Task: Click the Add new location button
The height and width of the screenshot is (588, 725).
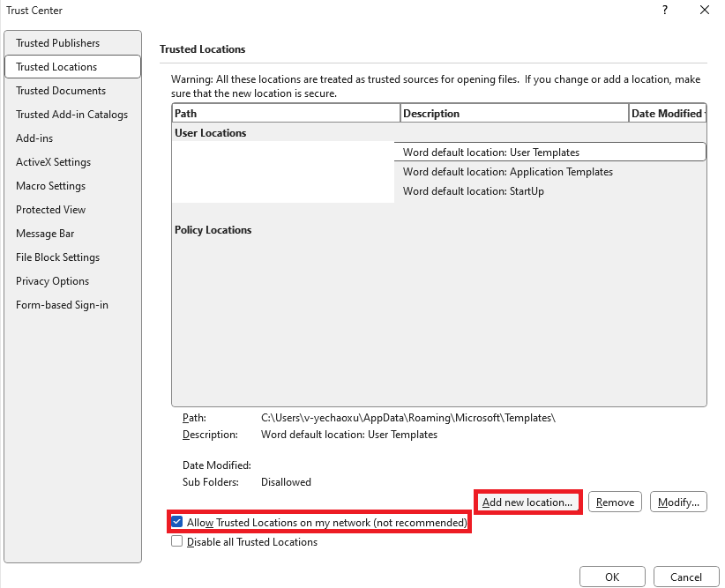Action: [x=527, y=502]
